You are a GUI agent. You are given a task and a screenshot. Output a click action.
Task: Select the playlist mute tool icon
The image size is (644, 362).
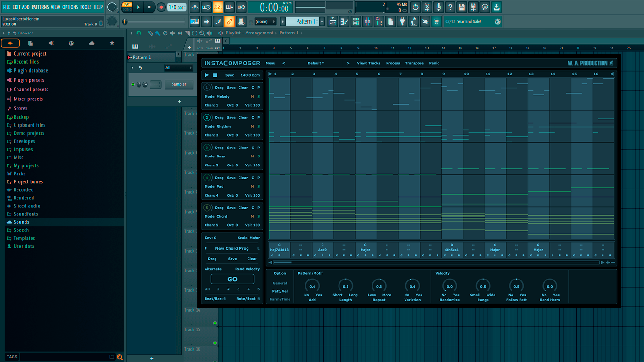(173, 33)
